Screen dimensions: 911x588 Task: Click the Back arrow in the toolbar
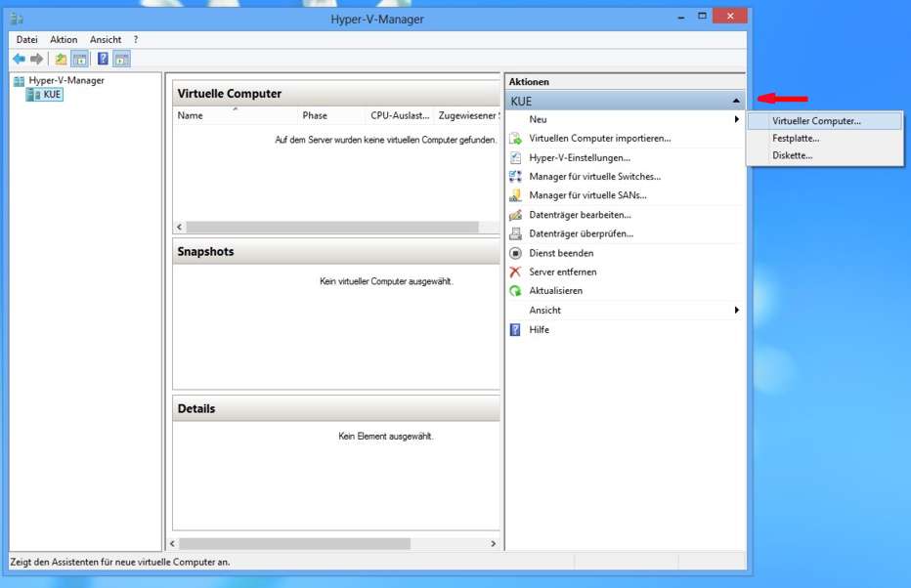click(20, 59)
